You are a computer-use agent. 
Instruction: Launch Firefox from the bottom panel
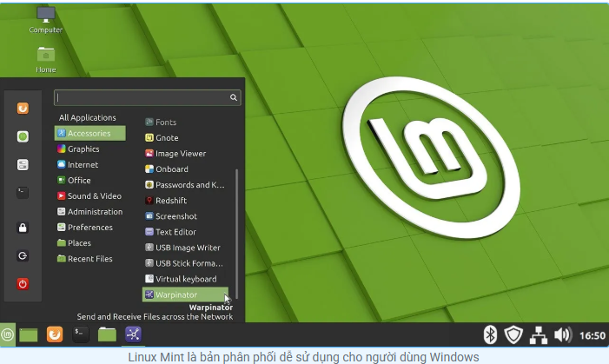55,334
